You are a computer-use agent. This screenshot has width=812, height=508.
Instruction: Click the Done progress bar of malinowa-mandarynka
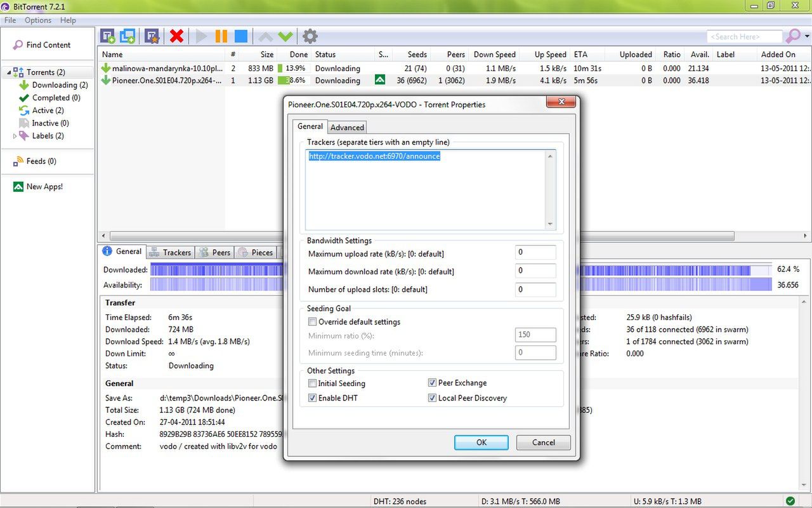point(292,68)
